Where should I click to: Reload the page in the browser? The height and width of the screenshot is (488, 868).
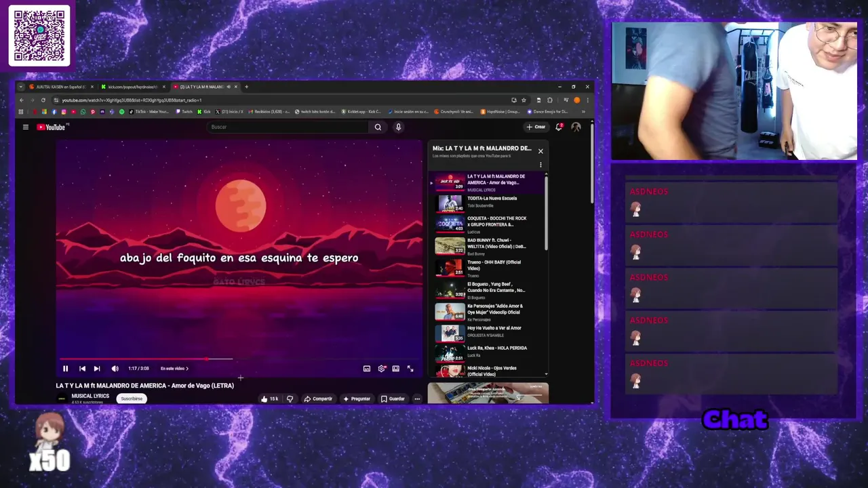(x=43, y=100)
